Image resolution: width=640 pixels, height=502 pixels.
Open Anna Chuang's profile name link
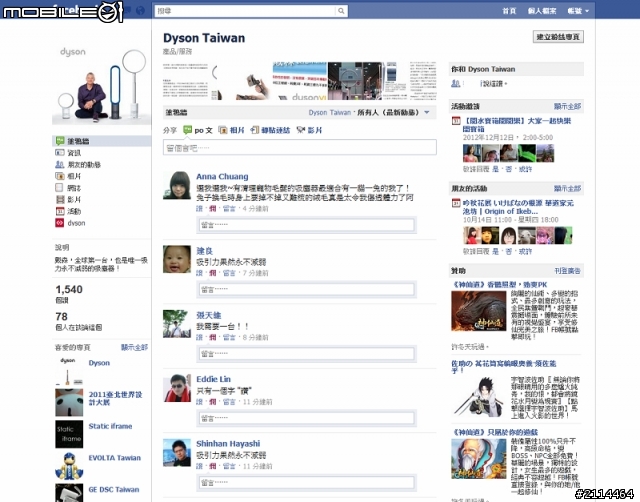[222, 177]
